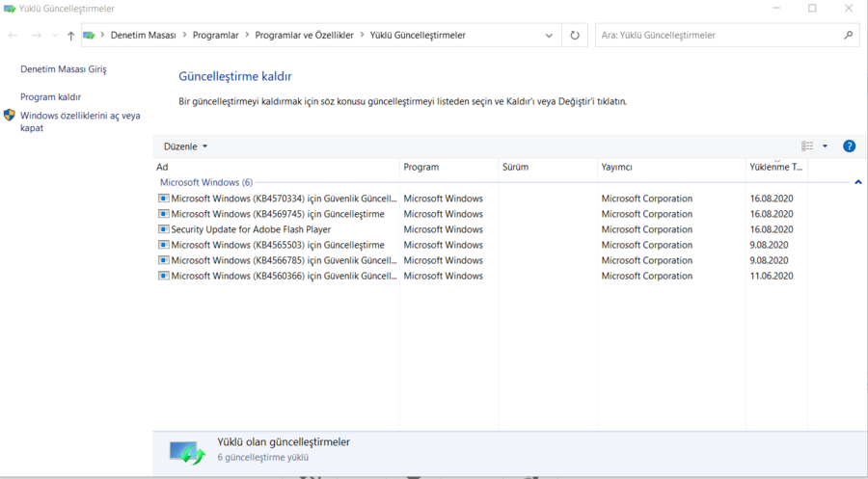This screenshot has height=479, width=868.
Task: Click the 11.06.2020 install date cell
Action: click(x=772, y=276)
